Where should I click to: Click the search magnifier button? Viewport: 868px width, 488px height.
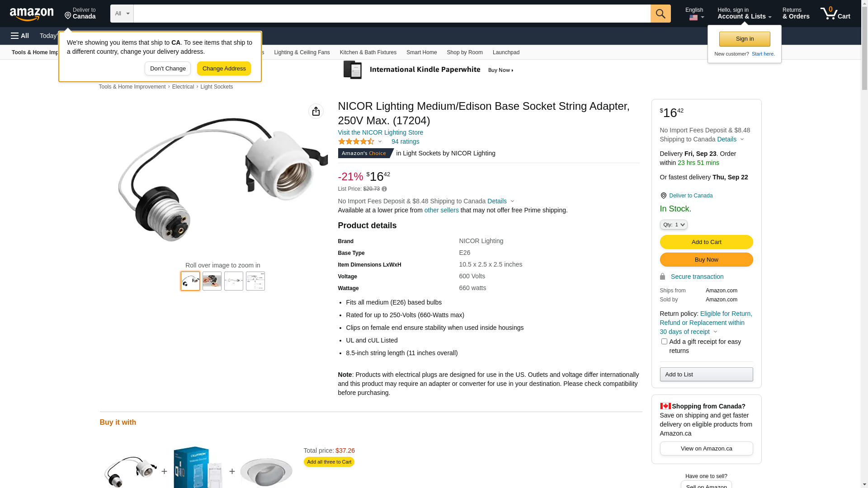tap(660, 14)
